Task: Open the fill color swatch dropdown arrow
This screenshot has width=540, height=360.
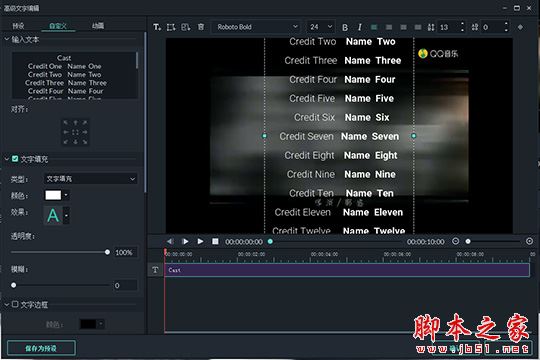Action: [x=66, y=195]
